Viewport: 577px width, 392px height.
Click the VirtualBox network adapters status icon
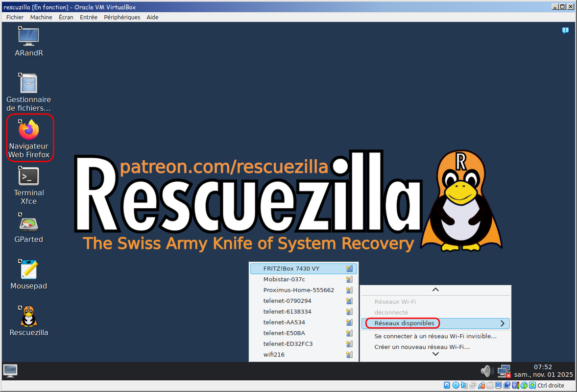pyautogui.click(x=473, y=385)
